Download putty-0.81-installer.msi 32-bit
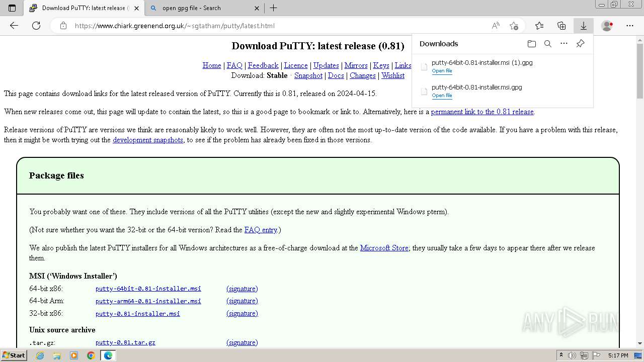This screenshot has height=362, width=644. point(138,313)
